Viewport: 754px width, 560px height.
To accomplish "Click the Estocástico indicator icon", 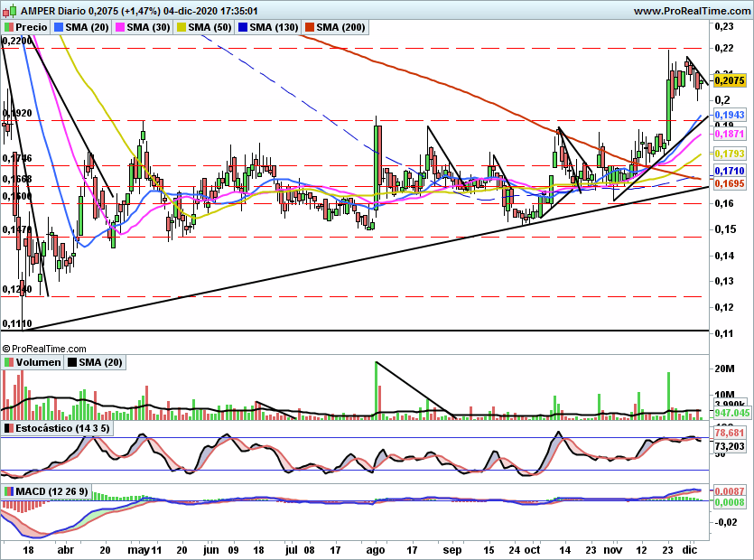I will click(x=9, y=428).
